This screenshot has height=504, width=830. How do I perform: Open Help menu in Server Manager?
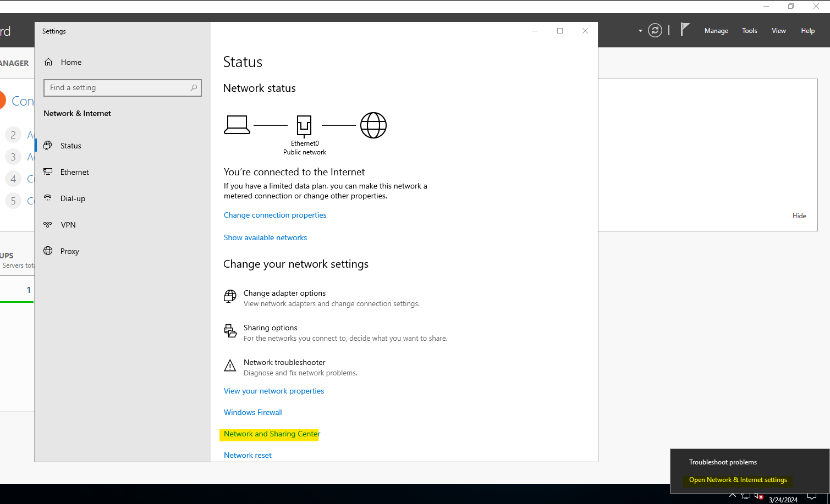click(x=807, y=31)
